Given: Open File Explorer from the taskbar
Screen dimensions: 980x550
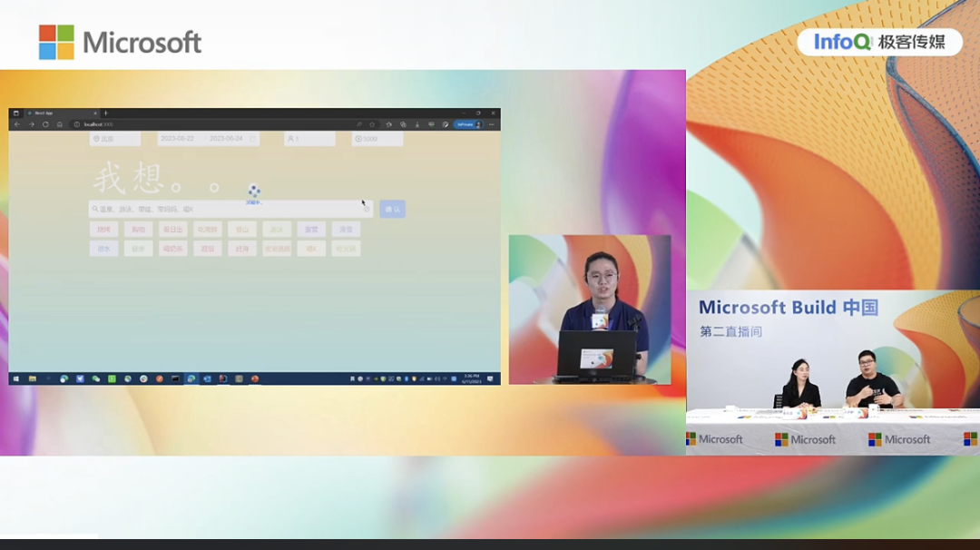Looking at the screenshot, I should 32,378.
